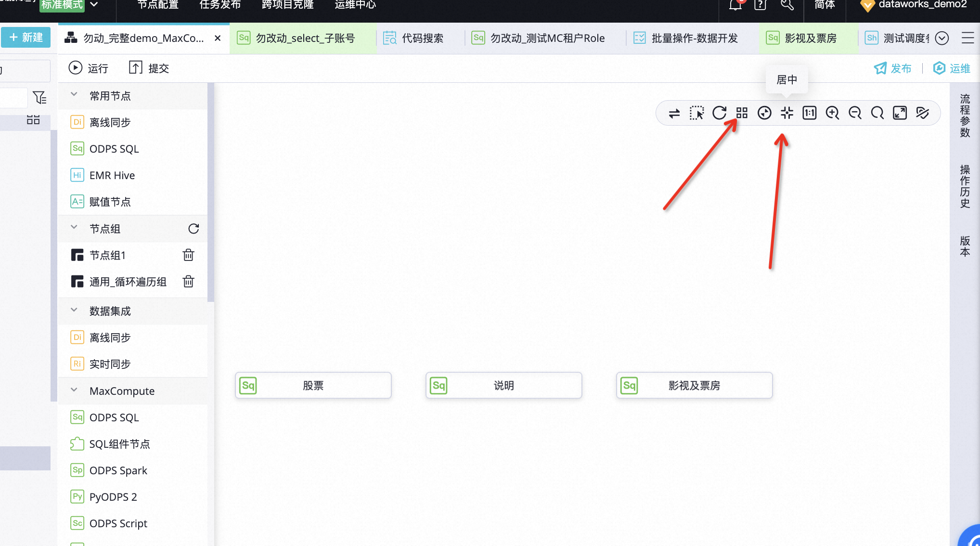The image size is (980, 546).
Task: Toggle the filter icon in left panel
Action: click(39, 98)
